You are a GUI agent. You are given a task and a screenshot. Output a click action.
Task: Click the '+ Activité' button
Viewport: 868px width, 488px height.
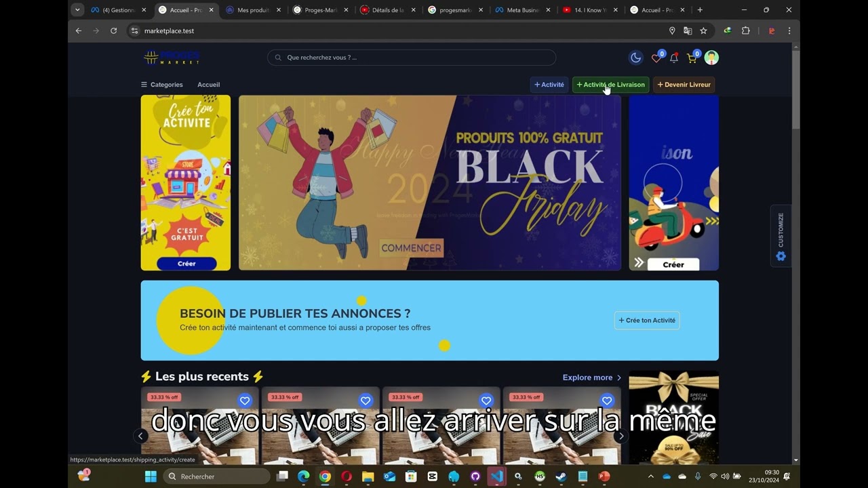[x=549, y=85]
